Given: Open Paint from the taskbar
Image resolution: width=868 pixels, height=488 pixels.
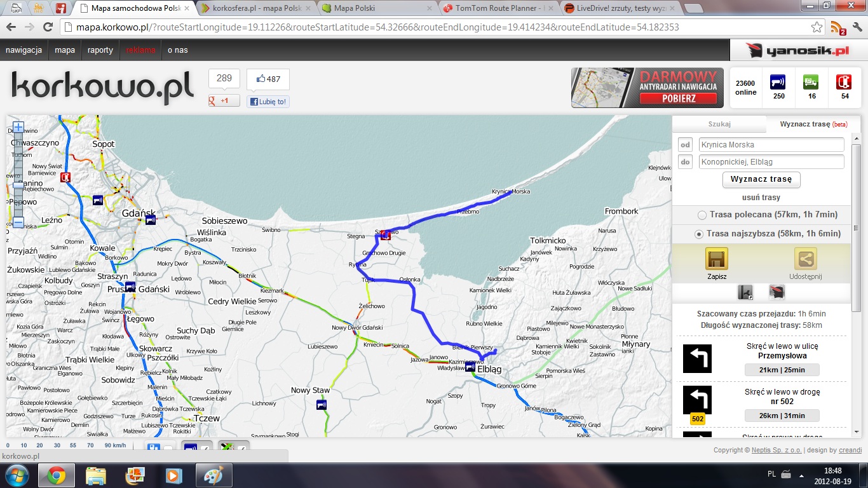Looking at the screenshot, I should click(x=214, y=475).
